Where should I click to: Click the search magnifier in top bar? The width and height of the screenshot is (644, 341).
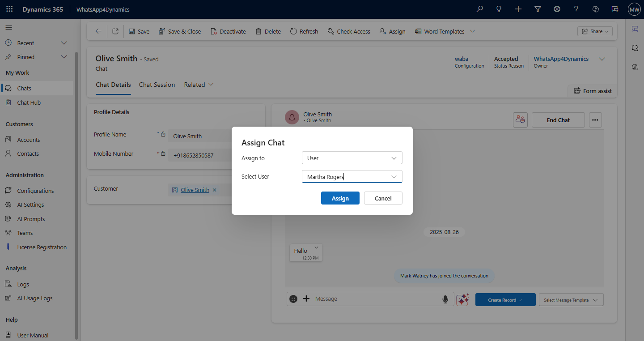coord(480,9)
